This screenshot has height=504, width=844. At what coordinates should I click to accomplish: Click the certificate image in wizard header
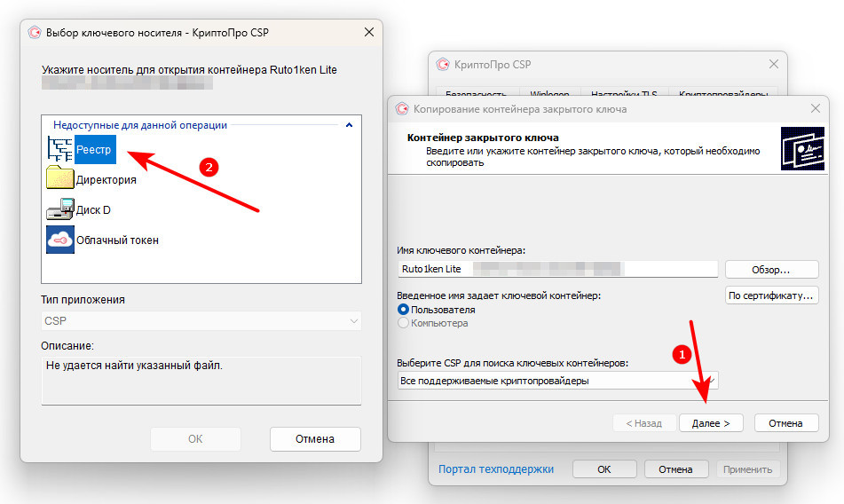pyautogui.click(x=801, y=148)
